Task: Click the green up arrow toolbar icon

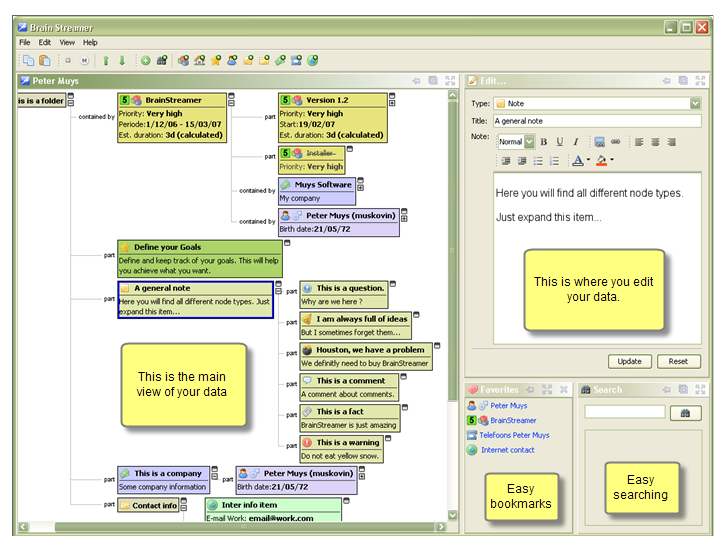Action: [x=106, y=61]
